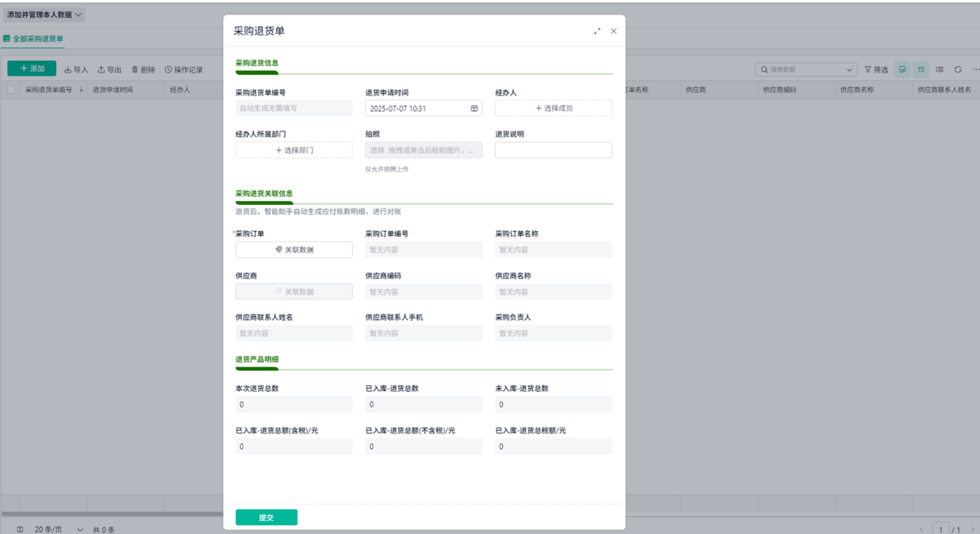The image size is (980, 534).
Task: Sort by 采购退货单编号 arrow icon
Action: (x=81, y=90)
